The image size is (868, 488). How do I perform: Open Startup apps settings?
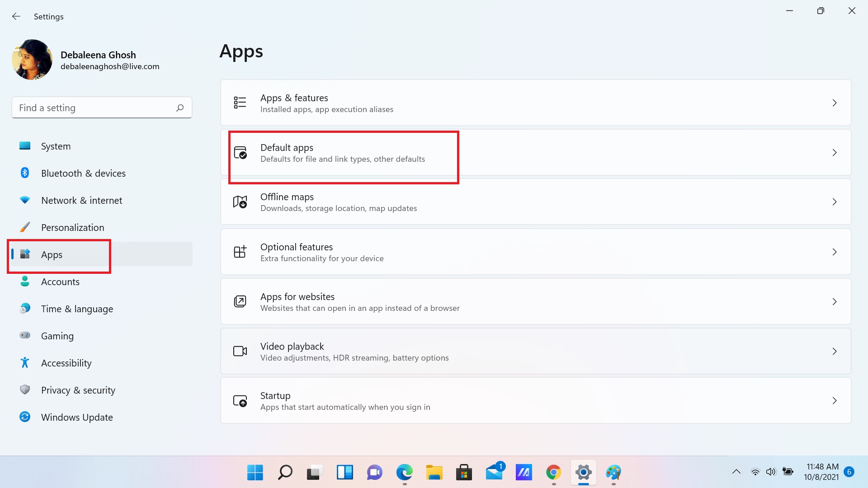(535, 400)
